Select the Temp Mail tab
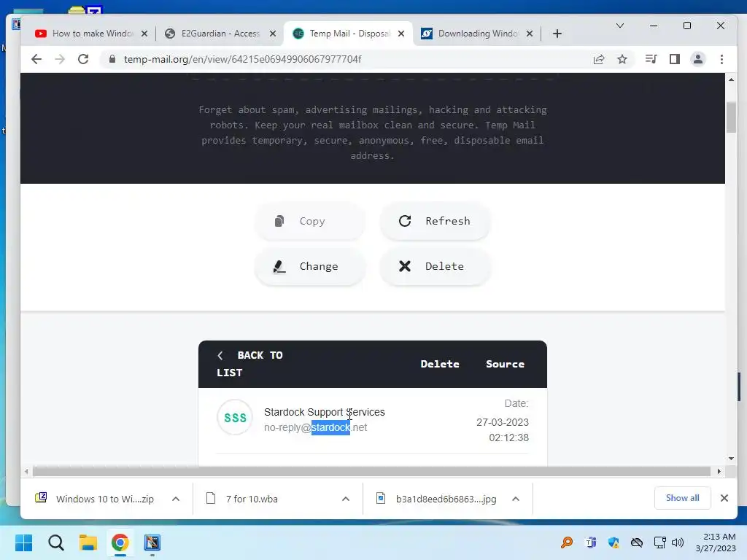The height and width of the screenshot is (560, 747). (349, 34)
